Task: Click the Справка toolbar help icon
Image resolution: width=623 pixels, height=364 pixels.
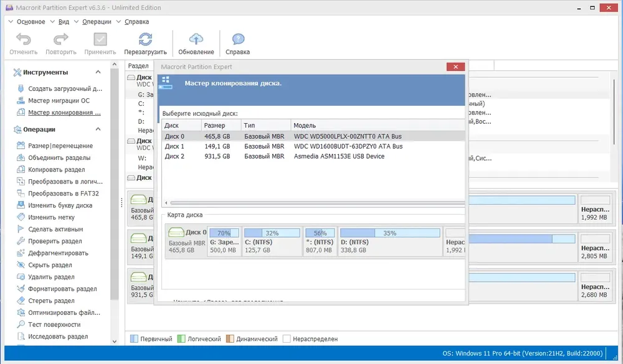Action: (x=237, y=39)
